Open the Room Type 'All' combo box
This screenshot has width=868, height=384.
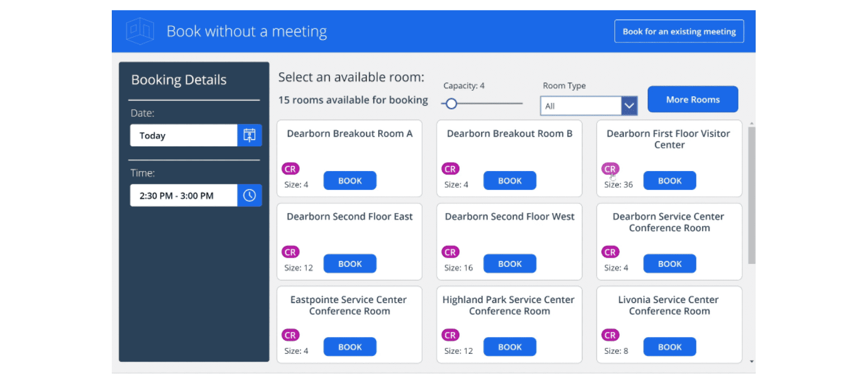(x=581, y=106)
